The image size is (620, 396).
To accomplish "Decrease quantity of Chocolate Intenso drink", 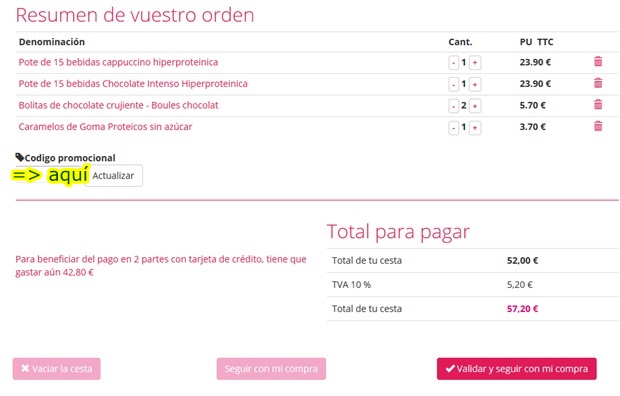I will (454, 84).
